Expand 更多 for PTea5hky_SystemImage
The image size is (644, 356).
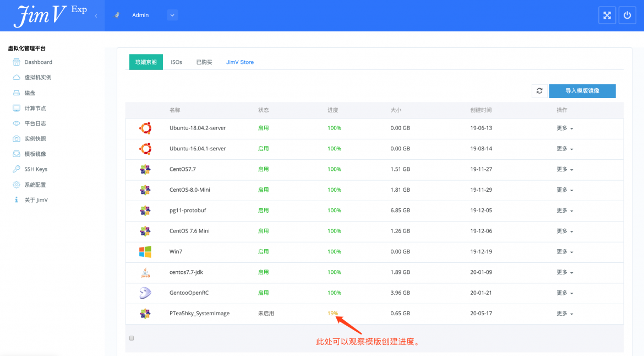click(565, 313)
